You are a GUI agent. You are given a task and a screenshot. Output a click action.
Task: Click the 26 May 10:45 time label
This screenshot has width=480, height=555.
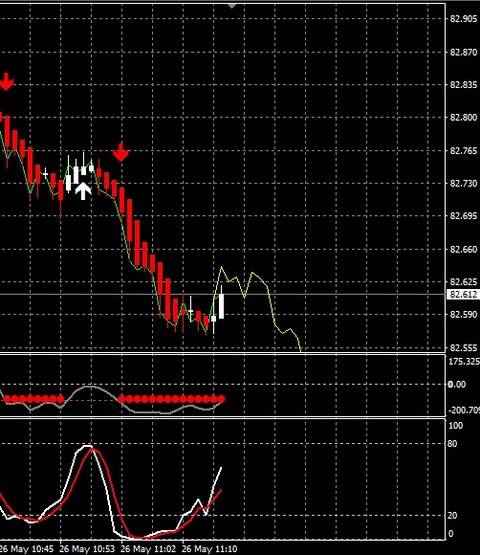[27, 549]
